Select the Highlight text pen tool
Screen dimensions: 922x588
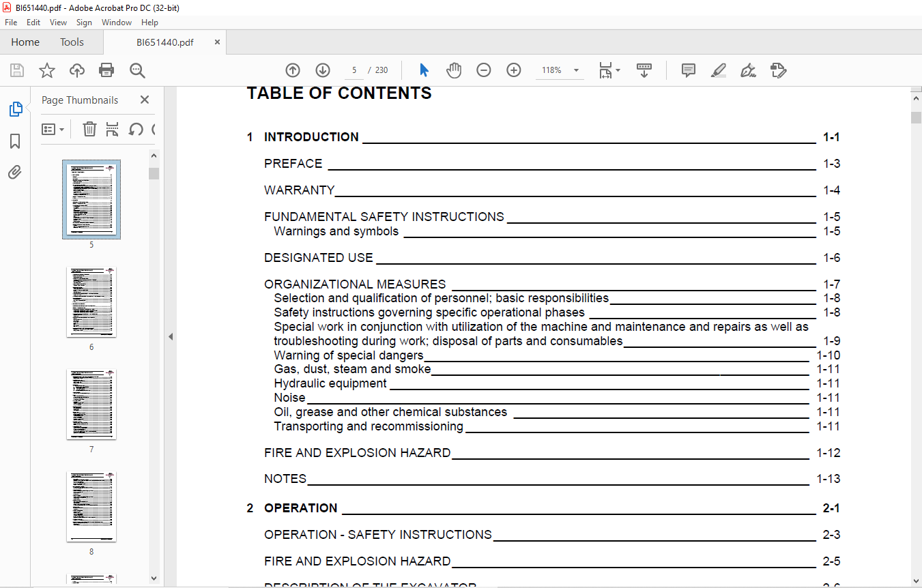click(x=718, y=70)
